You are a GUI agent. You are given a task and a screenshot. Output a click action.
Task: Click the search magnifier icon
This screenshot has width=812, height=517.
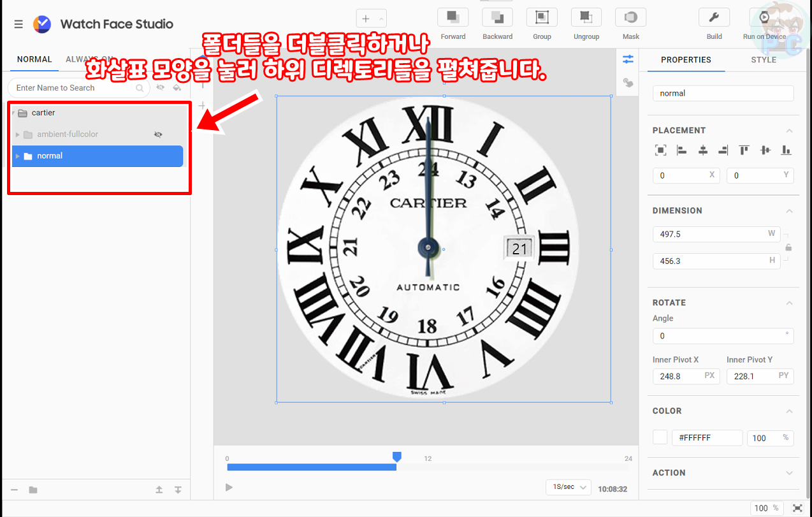pyautogui.click(x=140, y=88)
